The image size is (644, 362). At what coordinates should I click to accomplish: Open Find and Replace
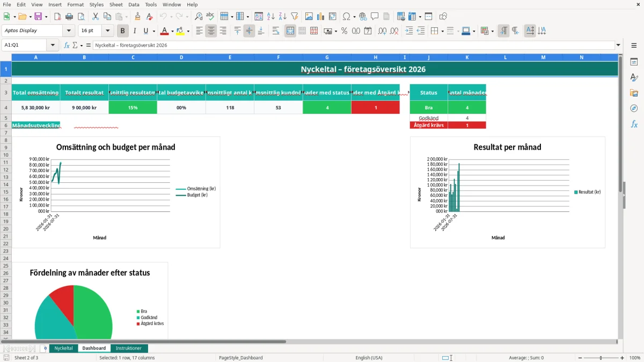pyautogui.click(x=199, y=17)
